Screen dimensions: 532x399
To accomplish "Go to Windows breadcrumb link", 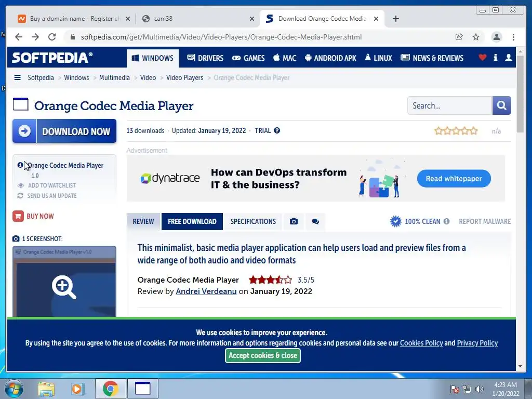I will (x=76, y=78).
